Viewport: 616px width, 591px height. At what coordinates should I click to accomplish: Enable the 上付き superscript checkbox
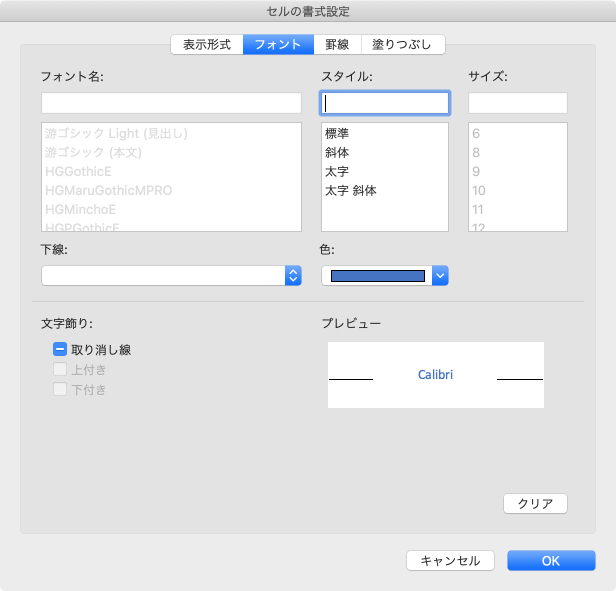(x=60, y=370)
